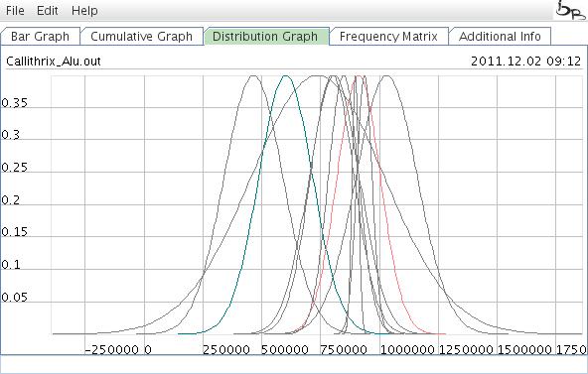Open the Help menu
The height and width of the screenshot is (374, 588).
tap(84, 11)
